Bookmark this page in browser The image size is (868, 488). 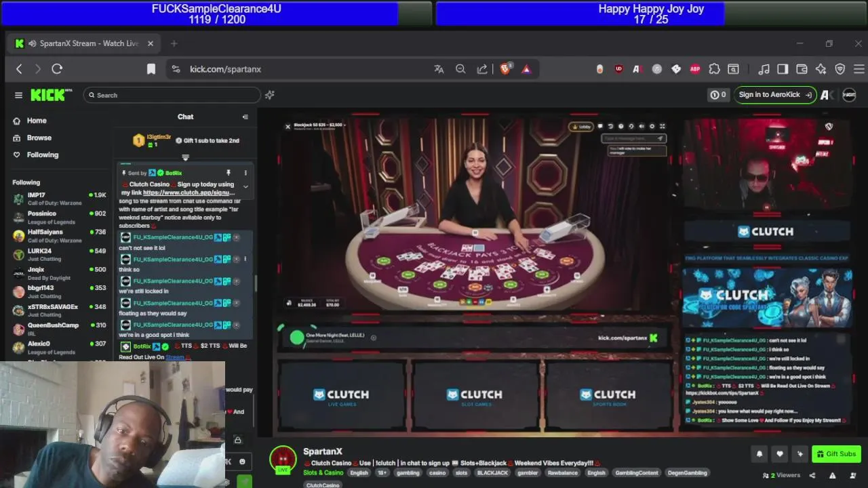tap(151, 69)
